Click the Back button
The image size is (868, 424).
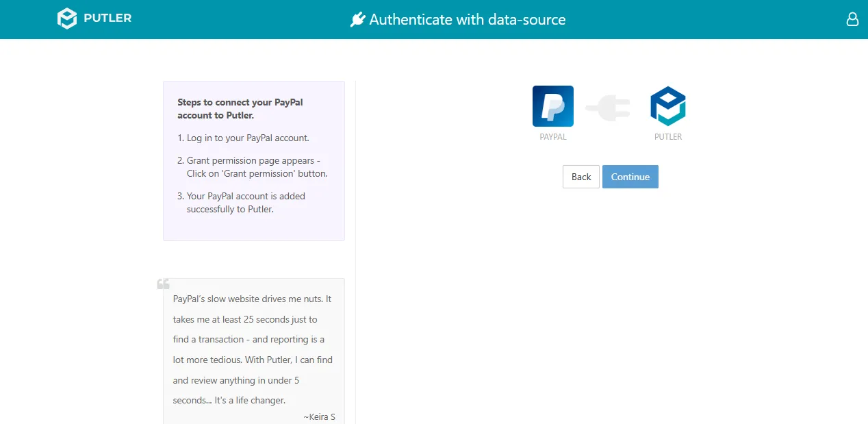[x=581, y=177]
